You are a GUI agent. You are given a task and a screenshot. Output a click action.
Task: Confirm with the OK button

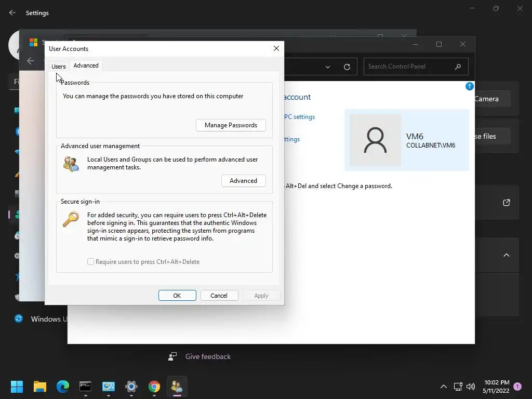(177, 296)
